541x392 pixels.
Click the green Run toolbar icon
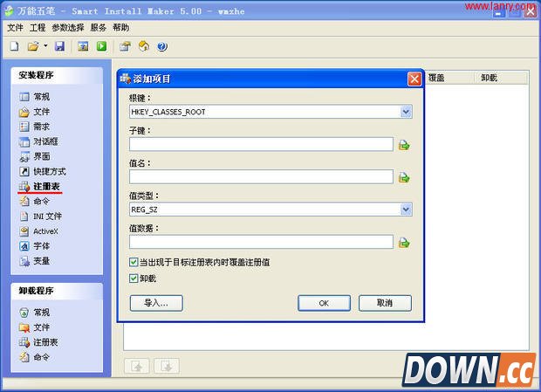pyautogui.click(x=101, y=46)
